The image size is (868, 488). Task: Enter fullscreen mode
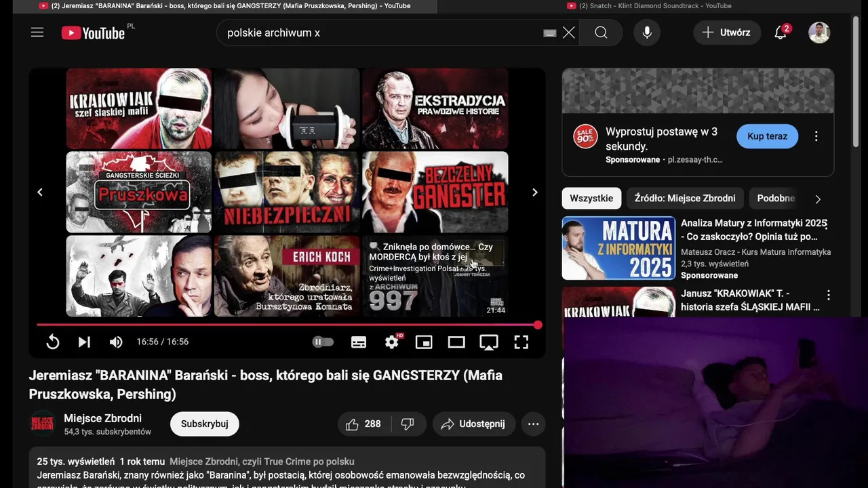coord(521,342)
